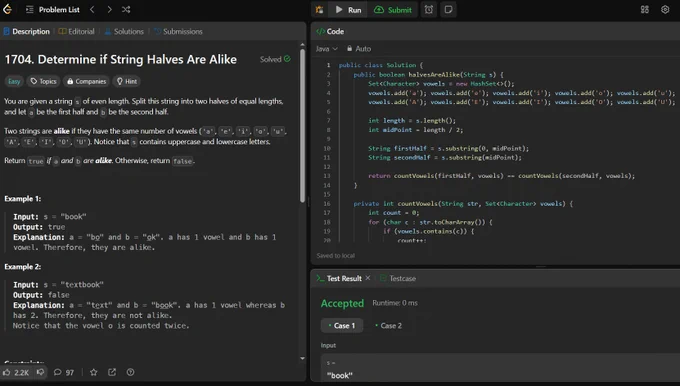Click the description scroll-down arrow
This screenshot has height=386, width=680.
click(302, 359)
